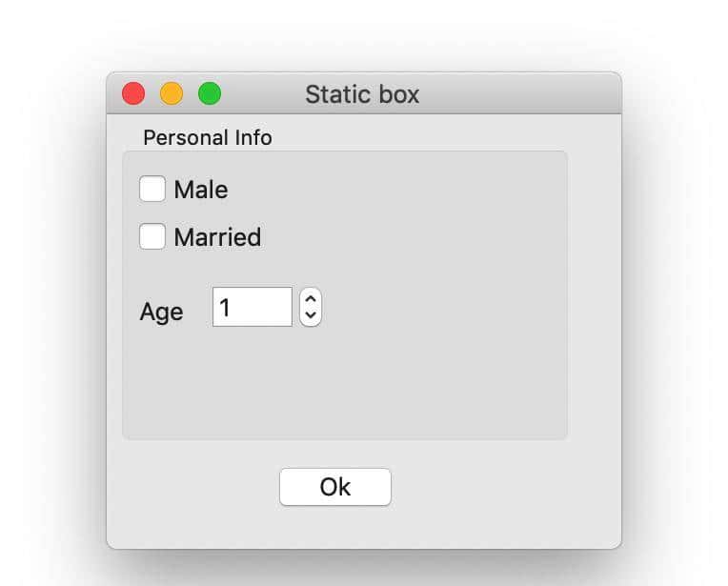728x586 pixels.
Task: Close the Static box window
Action: (x=133, y=93)
